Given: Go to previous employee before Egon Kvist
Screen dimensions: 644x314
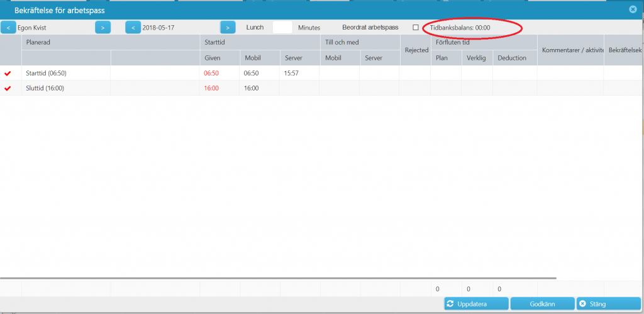Looking at the screenshot, I should [8, 28].
